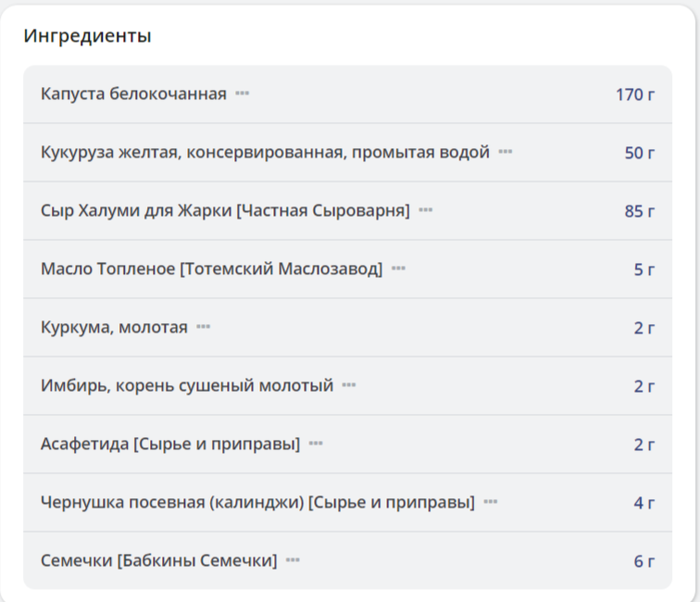Click the Ингредиенты section heading
The width and height of the screenshot is (700, 602).
[x=87, y=36]
